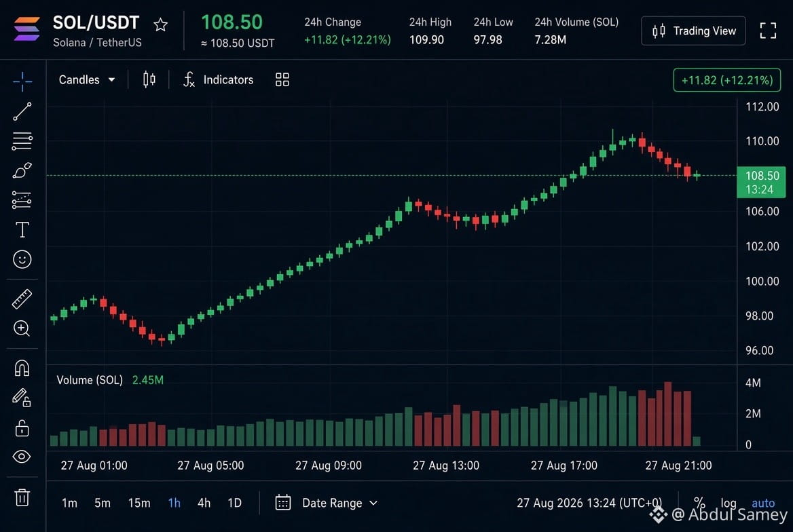Enter fullscreen chart mode
The image size is (793, 532).
[x=768, y=31]
